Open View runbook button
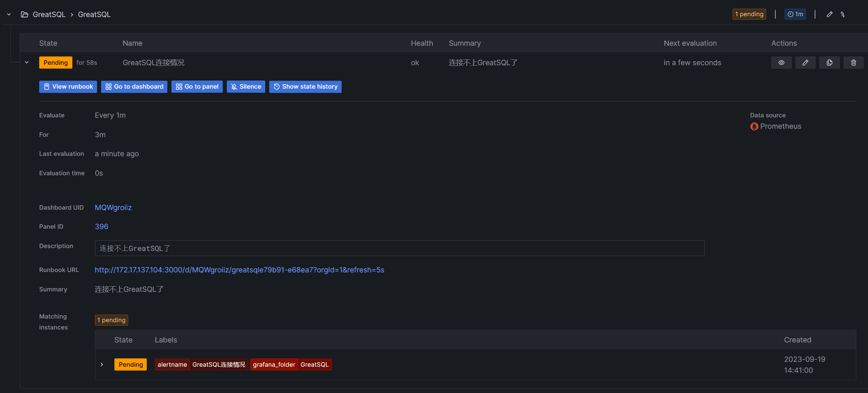Screen dimensions: 868x393 click(x=68, y=87)
